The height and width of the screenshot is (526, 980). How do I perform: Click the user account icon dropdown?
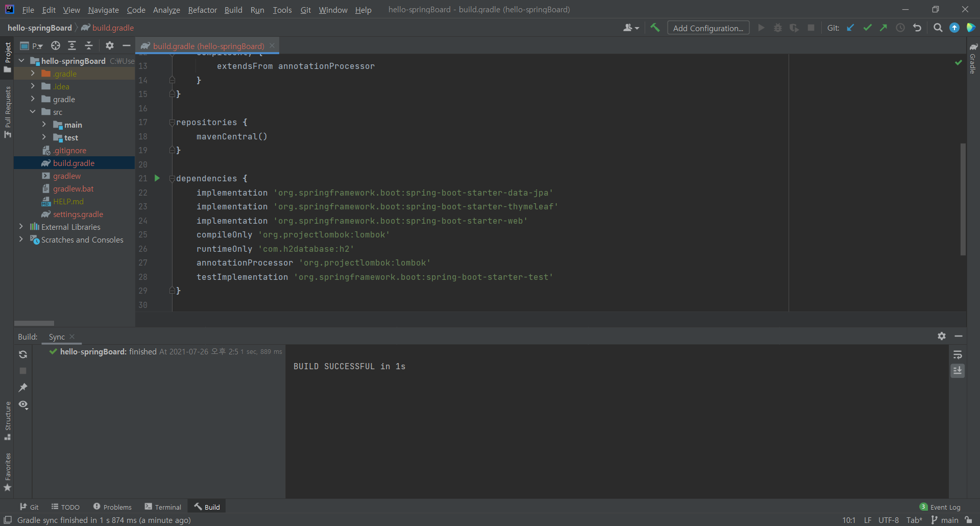[631, 28]
